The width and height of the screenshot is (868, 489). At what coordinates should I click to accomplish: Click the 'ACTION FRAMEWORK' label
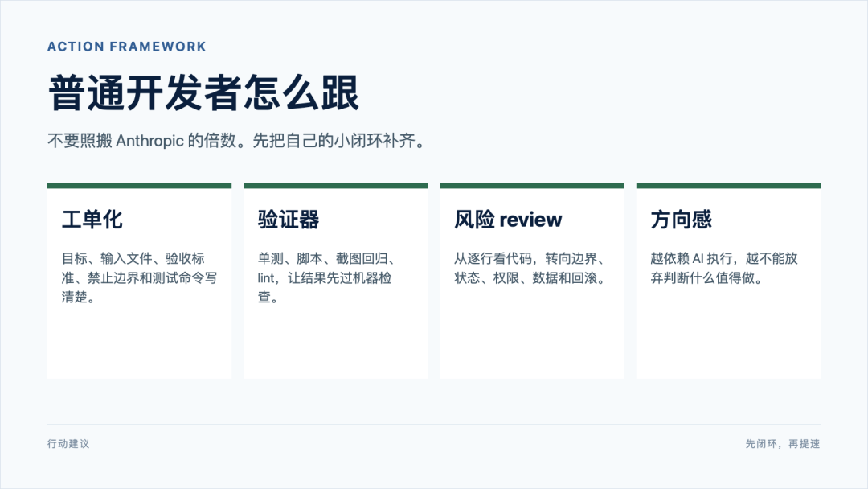pyautogui.click(x=126, y=47)
